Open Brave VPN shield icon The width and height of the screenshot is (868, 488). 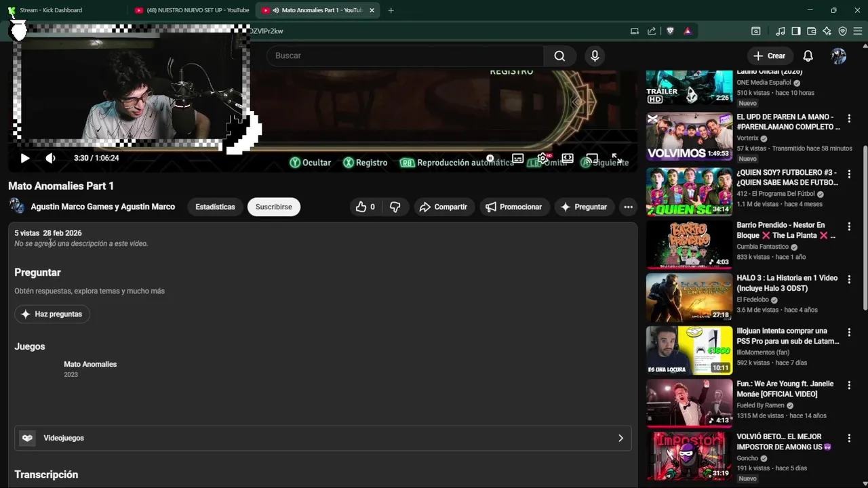point(843,31)
